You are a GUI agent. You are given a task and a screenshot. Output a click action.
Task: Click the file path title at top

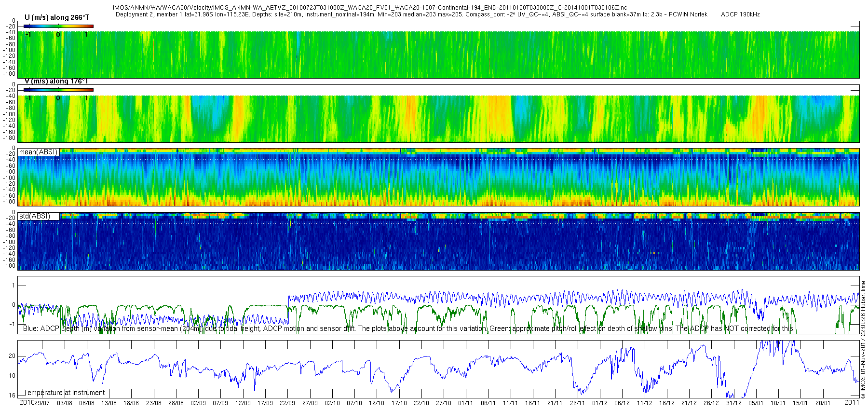point(370,8)
